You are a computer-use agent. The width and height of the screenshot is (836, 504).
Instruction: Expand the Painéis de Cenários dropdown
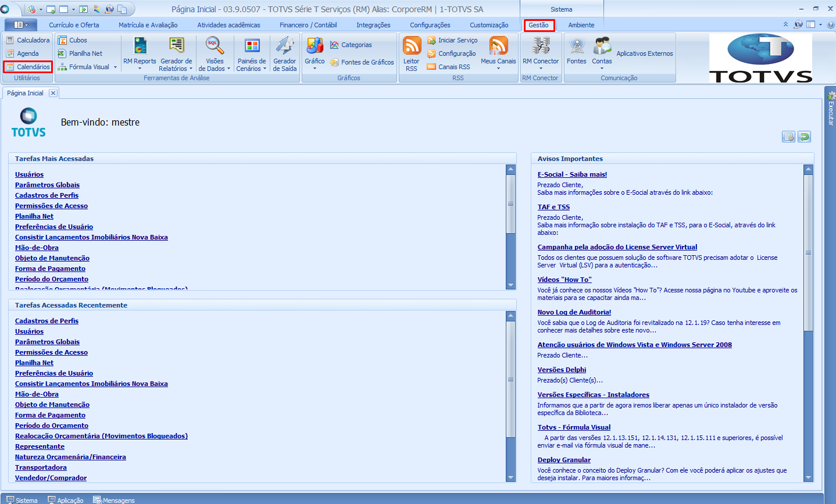pyautogui.click(x=265, y=69)
